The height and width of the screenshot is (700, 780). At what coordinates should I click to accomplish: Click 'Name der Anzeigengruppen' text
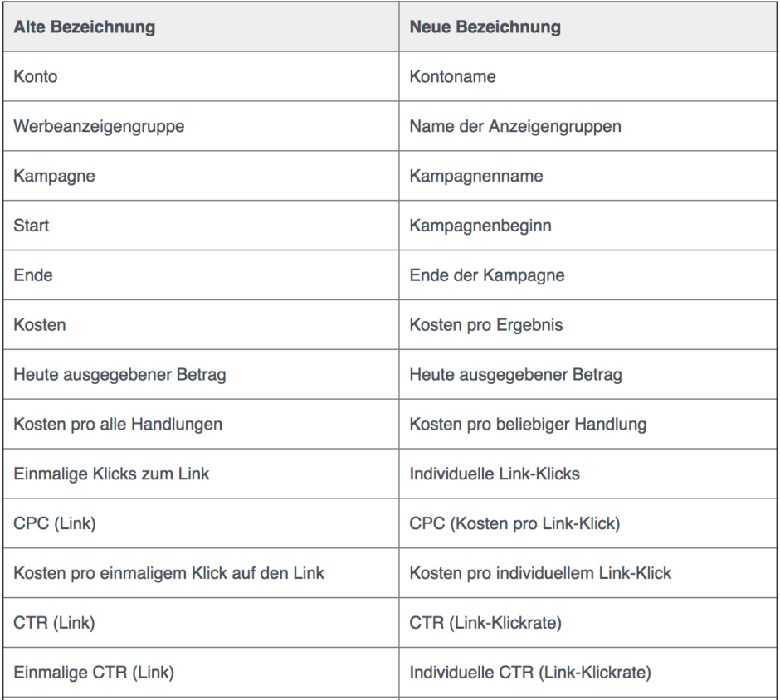515,126
